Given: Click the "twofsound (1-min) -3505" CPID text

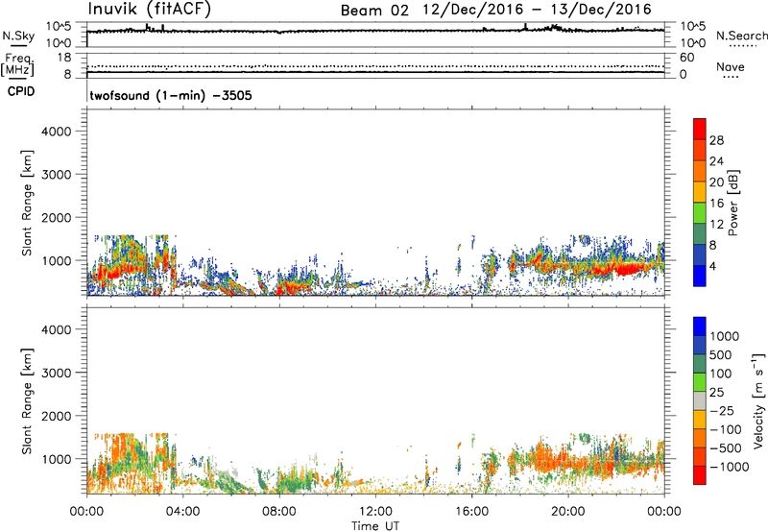Looking at the screenshot, I should pos(171,95).
